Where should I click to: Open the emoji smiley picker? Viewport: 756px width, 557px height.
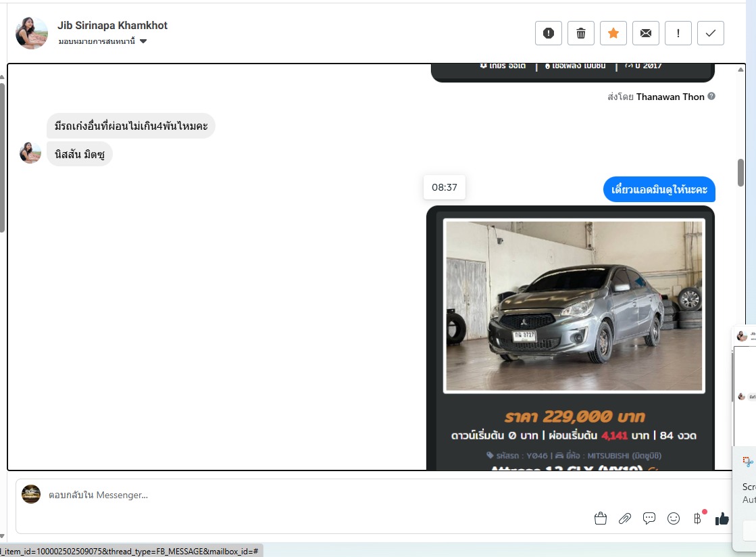[x=674, y=518]
